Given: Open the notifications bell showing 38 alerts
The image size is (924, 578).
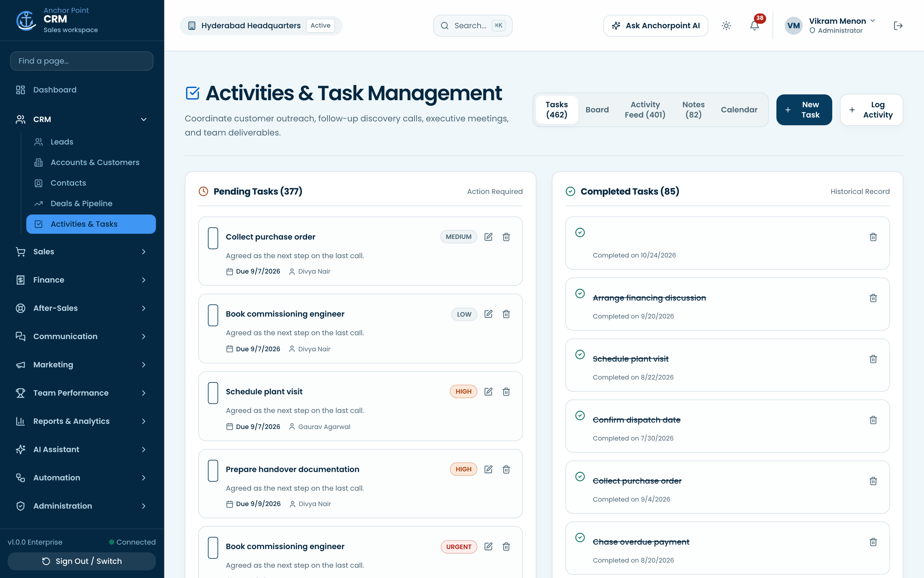Looking at the screenshot, I should pos(755,26).
